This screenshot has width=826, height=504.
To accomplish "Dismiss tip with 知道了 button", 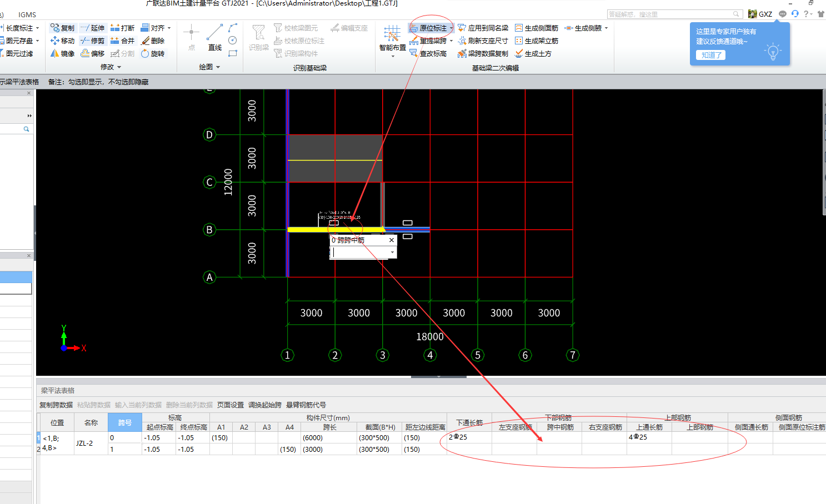I will pos(711,55).
